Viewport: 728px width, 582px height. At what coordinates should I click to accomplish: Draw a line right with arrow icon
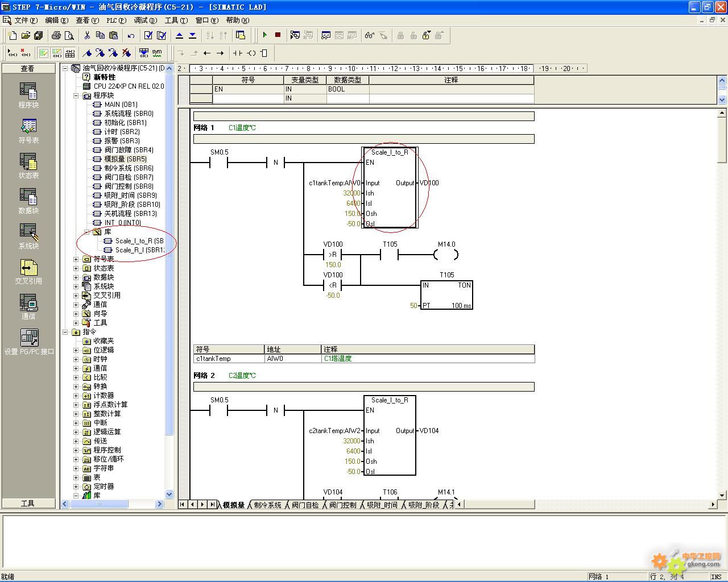coord(220,53)
